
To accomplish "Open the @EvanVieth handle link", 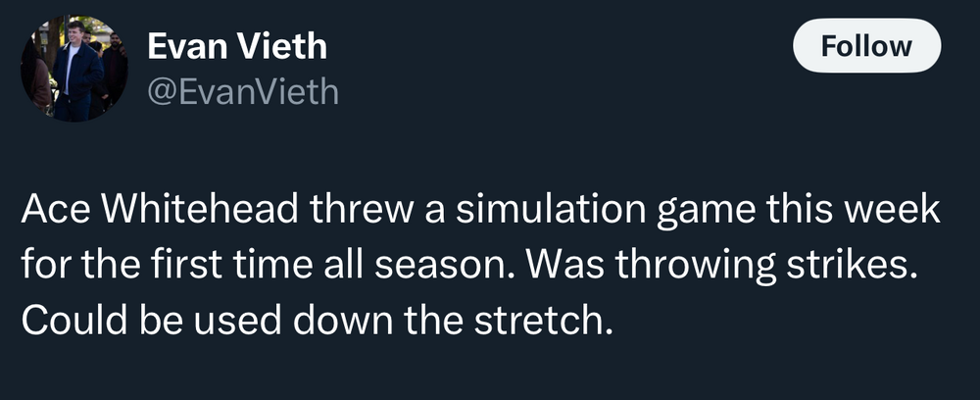I will click(242, 92).
